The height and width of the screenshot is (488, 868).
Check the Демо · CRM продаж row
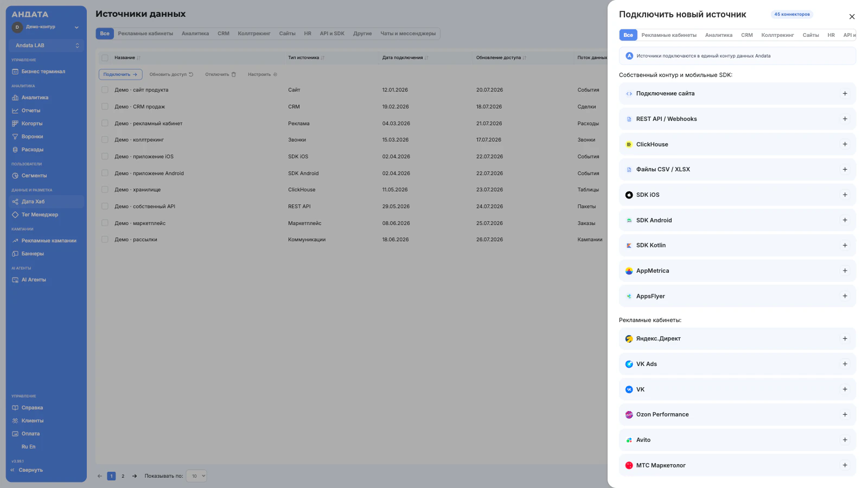(105, 107)
